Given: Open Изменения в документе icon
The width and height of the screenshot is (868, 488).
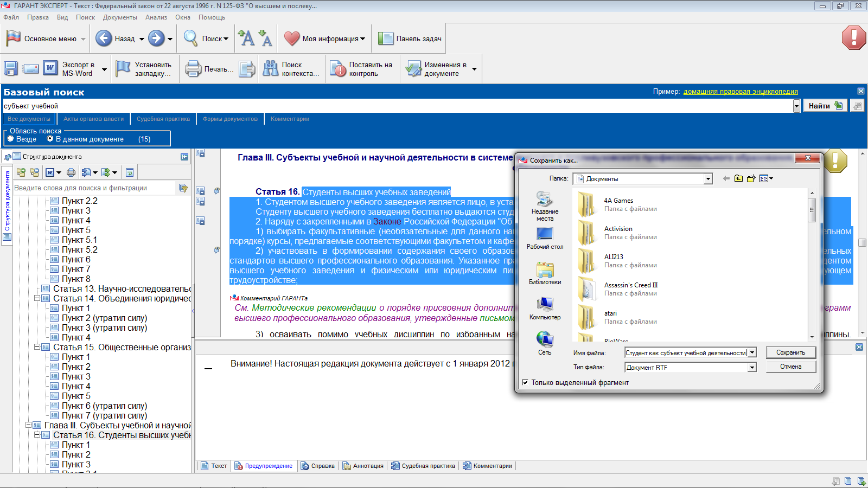Looking at the screenshot, I should tap(413, 69).
